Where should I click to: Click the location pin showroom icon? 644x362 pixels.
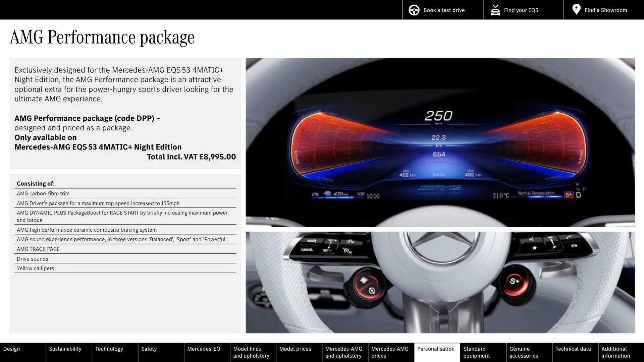[x=576, y=10]
